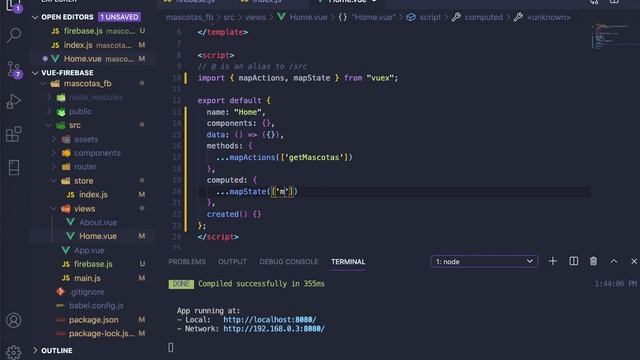Add a new terminal with plus icon

(553, 261)
